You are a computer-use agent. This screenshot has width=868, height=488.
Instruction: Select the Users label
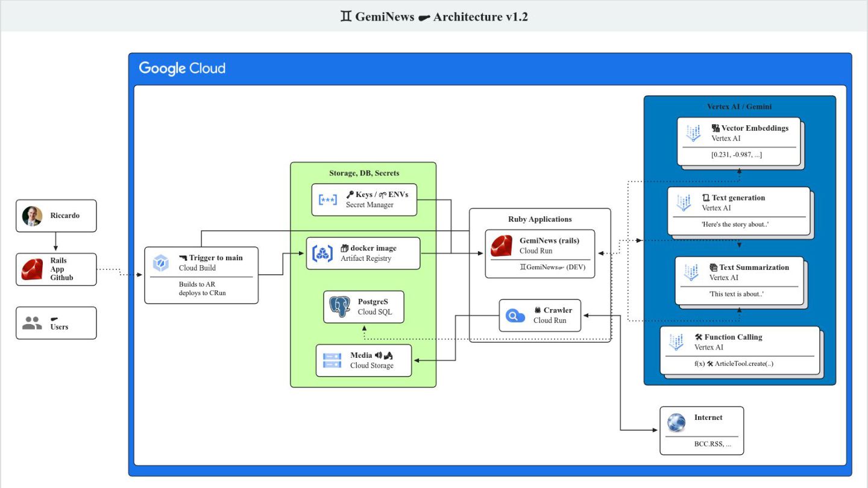(59, 327)
